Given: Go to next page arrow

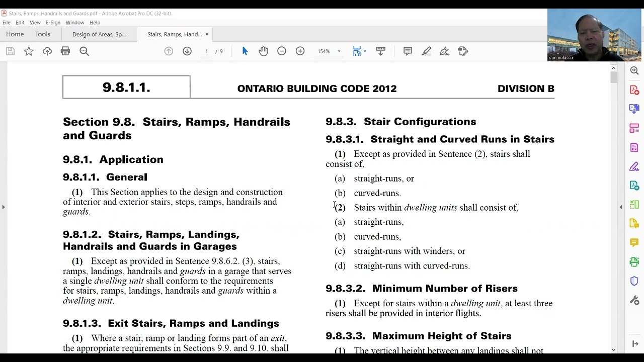Looking at the screenshot, I should tap(187, 51).
